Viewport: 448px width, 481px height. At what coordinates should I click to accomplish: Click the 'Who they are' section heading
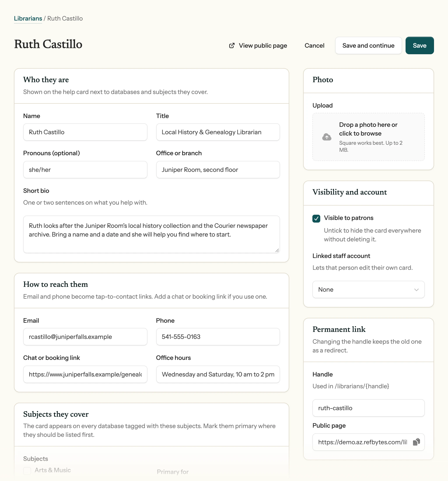click(46, 80)
